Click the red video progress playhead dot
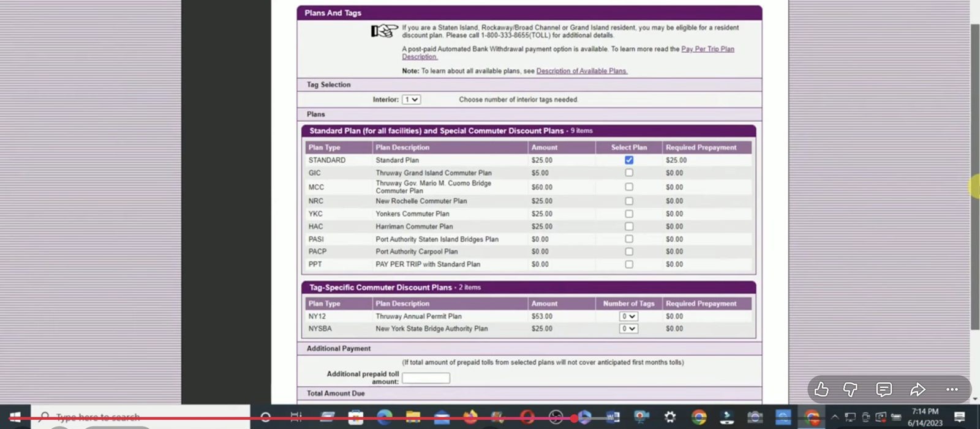Viewport: 980px width, 429px height. [573, 419]
